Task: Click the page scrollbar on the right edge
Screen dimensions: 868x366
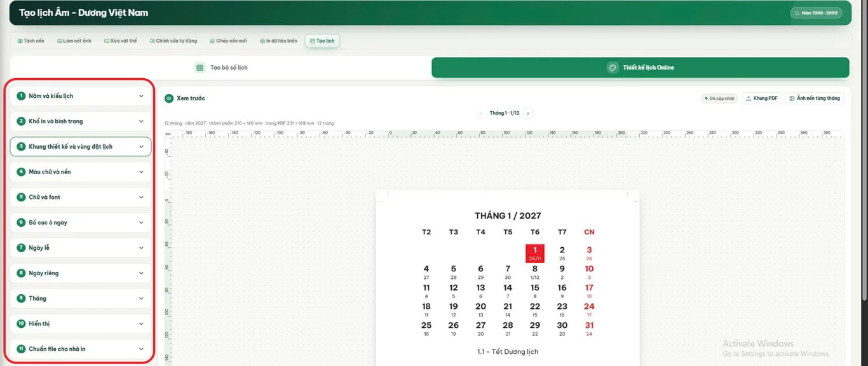Action: pos(865,152)
